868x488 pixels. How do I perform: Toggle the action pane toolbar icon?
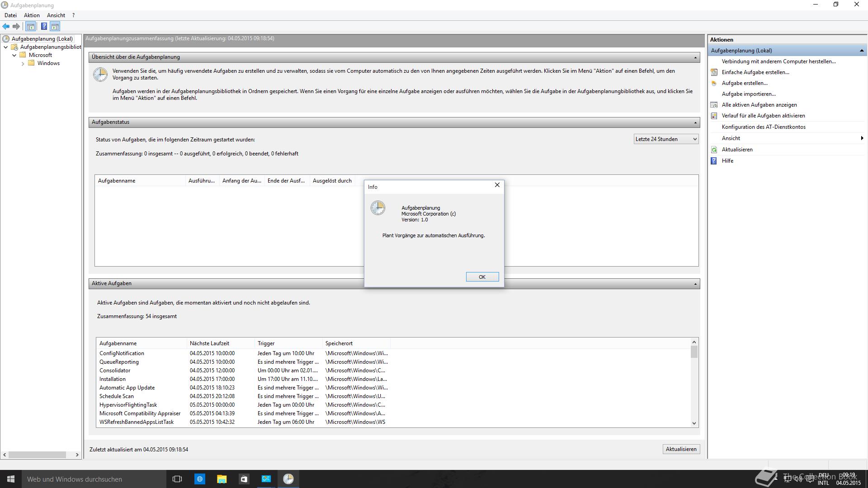click(x=55, y=26)
